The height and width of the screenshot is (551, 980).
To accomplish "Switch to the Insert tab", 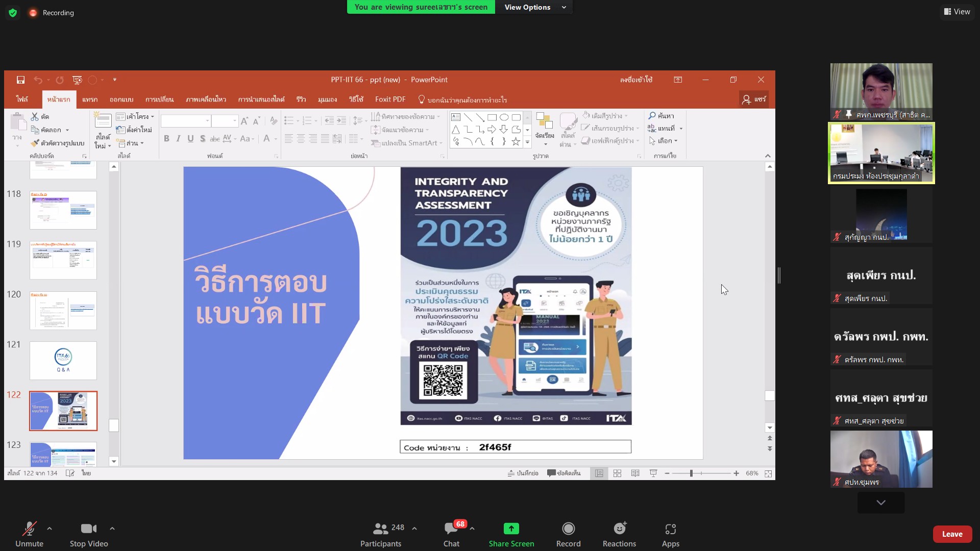I will click(x=90, y=99).
